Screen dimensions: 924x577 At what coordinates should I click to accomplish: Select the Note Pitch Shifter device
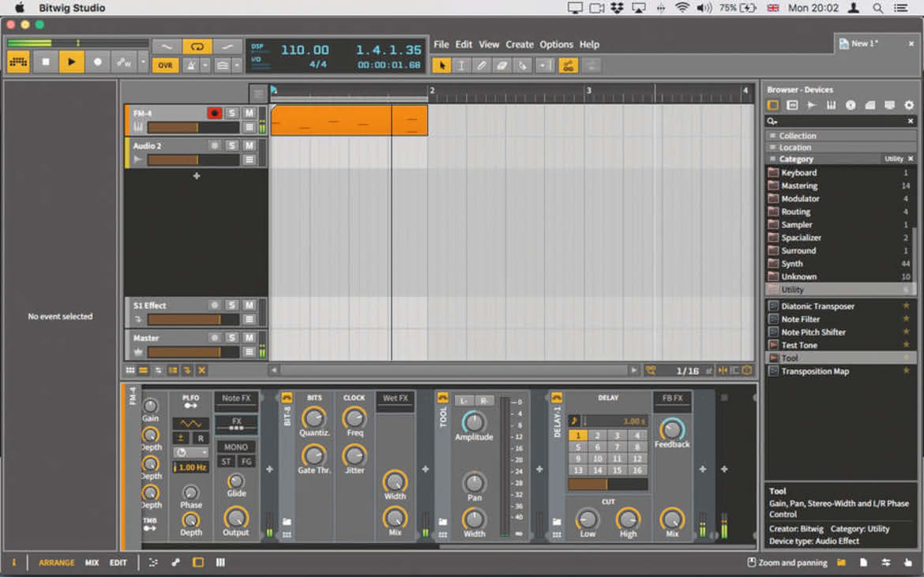[x=840, y=332]
